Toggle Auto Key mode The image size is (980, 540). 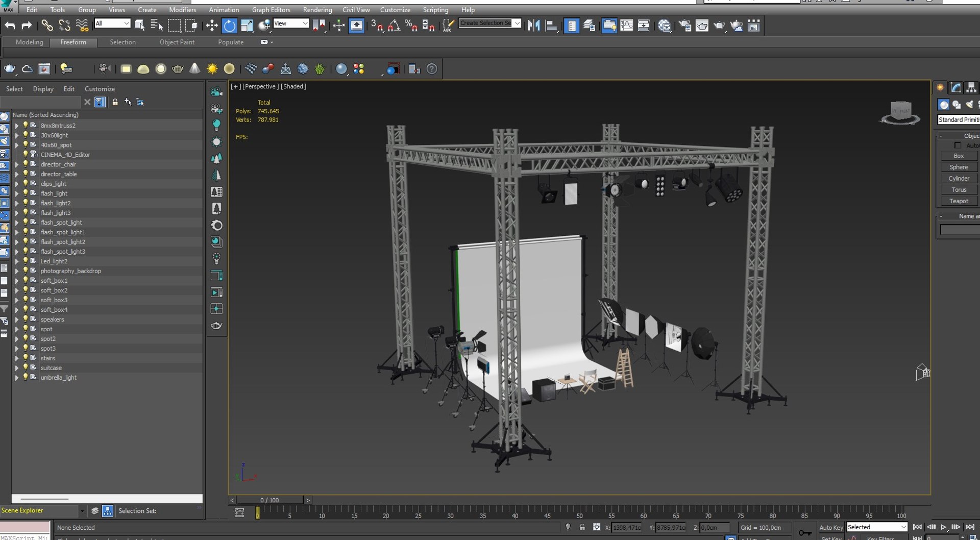831,527
